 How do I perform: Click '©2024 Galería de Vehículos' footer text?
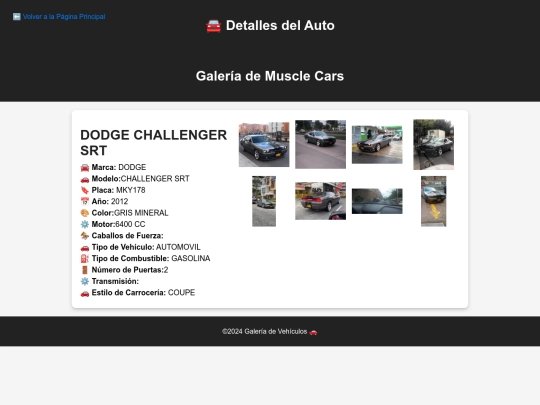tap(264, 332)
